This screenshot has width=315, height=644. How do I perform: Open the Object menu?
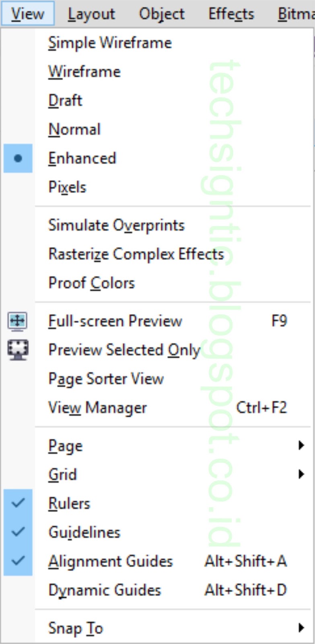tap(162, 14)
